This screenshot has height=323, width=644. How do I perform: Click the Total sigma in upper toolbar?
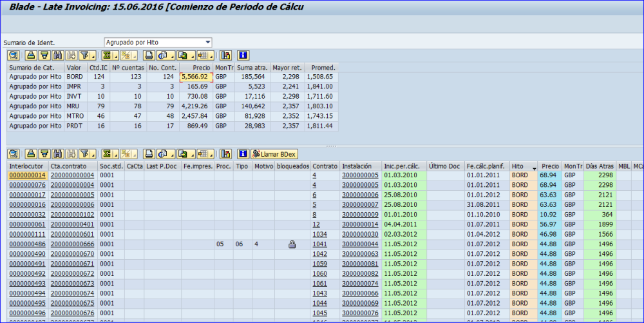[107, 55]
